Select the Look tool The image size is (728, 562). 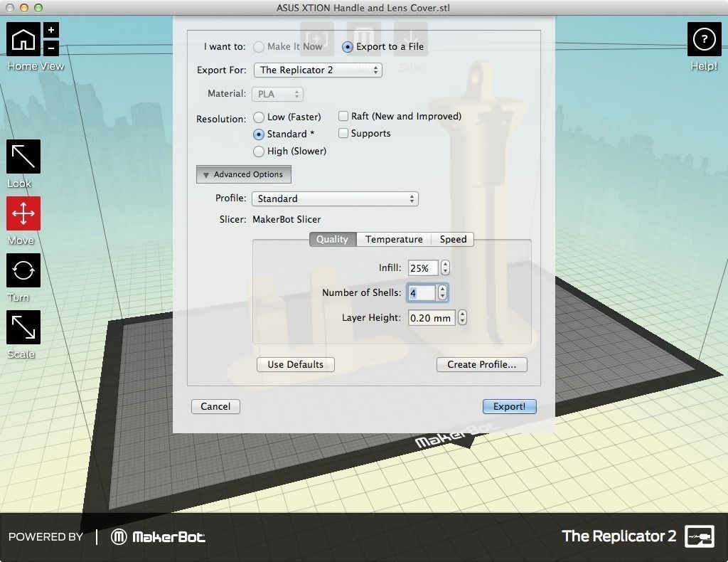[23, 157]
